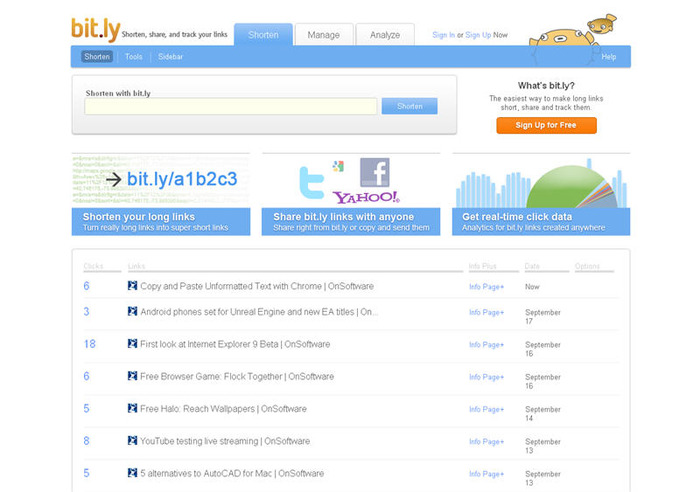
Task: Click the Options column header
Action: [x=587, y=266]
